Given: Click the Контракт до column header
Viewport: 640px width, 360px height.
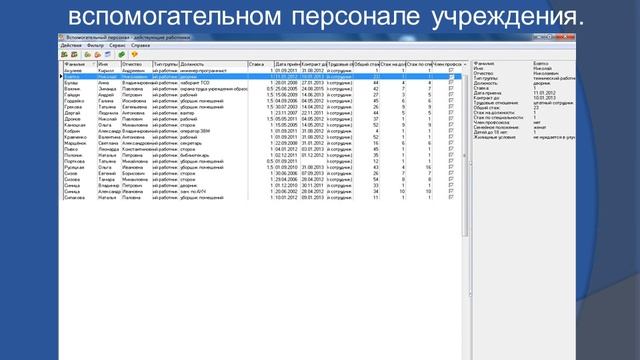Looking at the screenshot, I should click(313, 64).
